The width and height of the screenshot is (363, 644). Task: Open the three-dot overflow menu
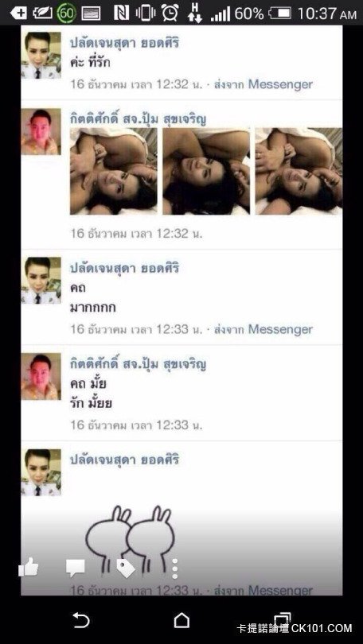point(174,568)
